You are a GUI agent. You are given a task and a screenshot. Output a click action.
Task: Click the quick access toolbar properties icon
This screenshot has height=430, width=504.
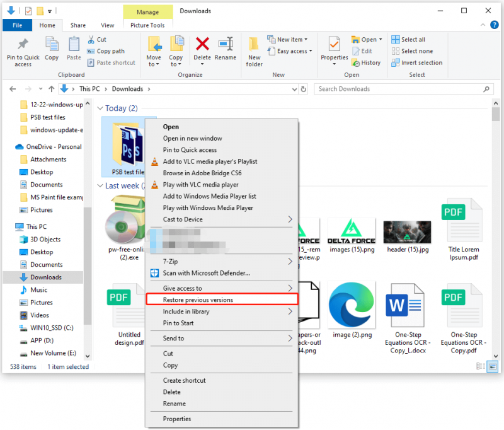point(28,11)
